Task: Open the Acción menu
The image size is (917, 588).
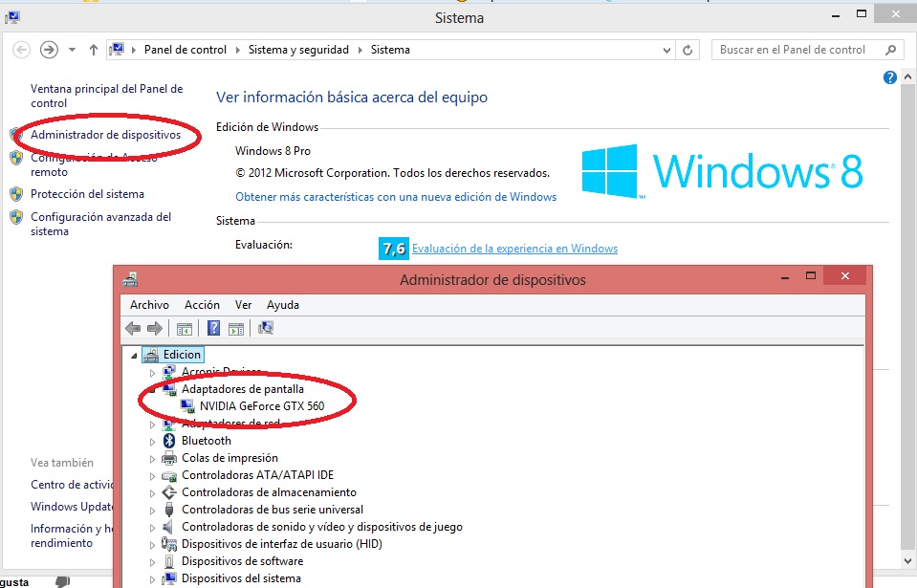Action: point(202,305)
